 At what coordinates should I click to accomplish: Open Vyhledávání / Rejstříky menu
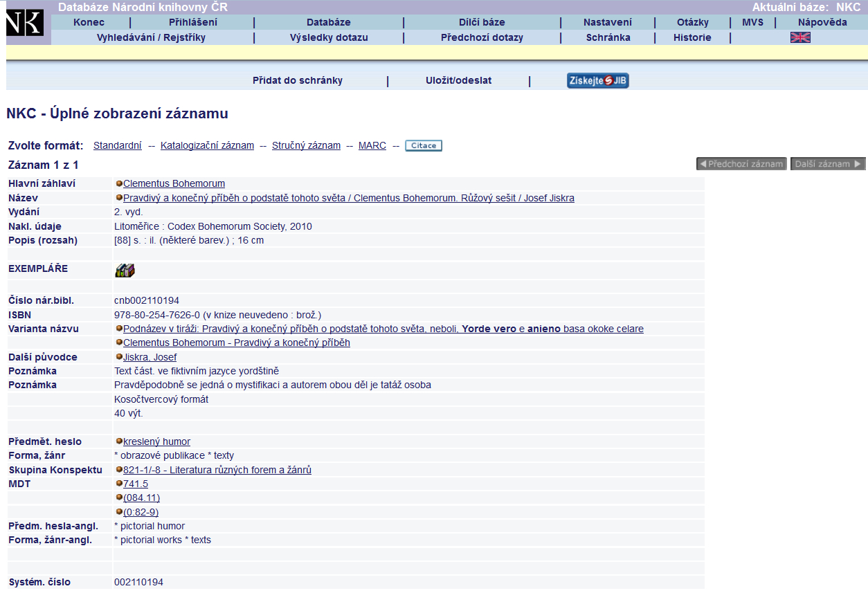click(151, 37)
